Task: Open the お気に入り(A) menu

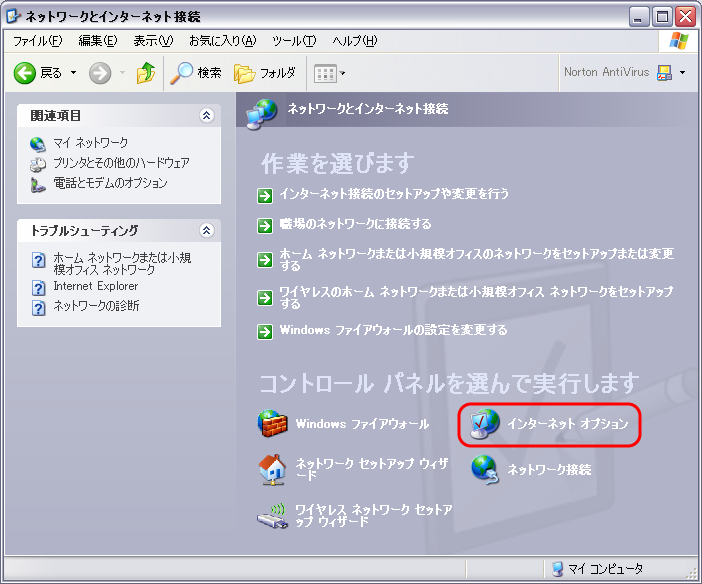Action: pyautogui.click(x=223, y=41)
